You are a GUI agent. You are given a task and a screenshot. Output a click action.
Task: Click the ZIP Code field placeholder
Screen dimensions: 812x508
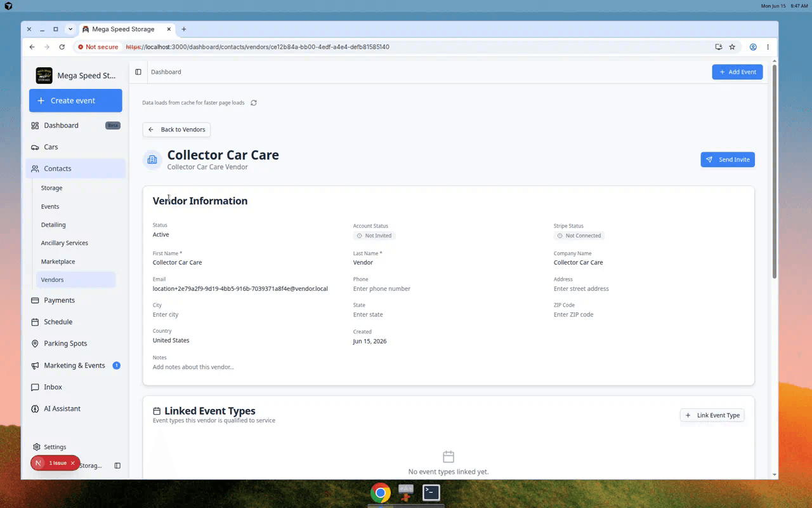click(x=573, y=315)
